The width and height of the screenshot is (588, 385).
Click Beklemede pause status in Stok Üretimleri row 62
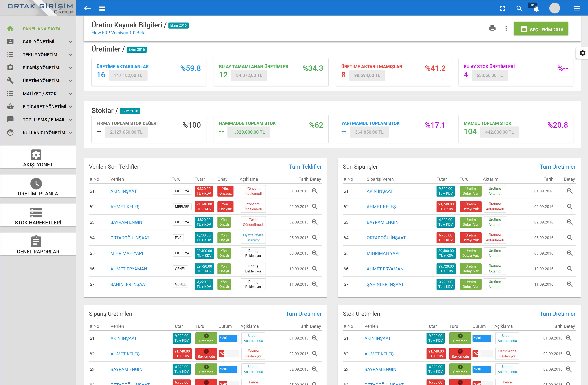pos(460,354)
